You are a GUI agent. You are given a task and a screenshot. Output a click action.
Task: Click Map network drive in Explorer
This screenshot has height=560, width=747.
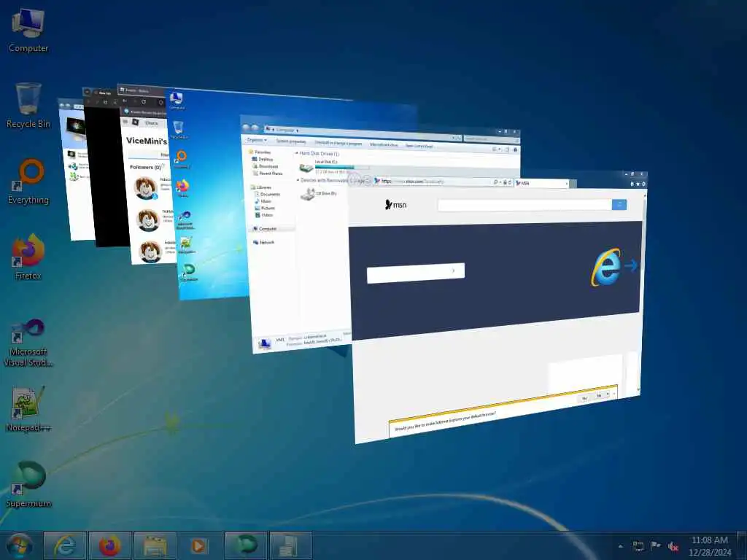pos(384,144)
